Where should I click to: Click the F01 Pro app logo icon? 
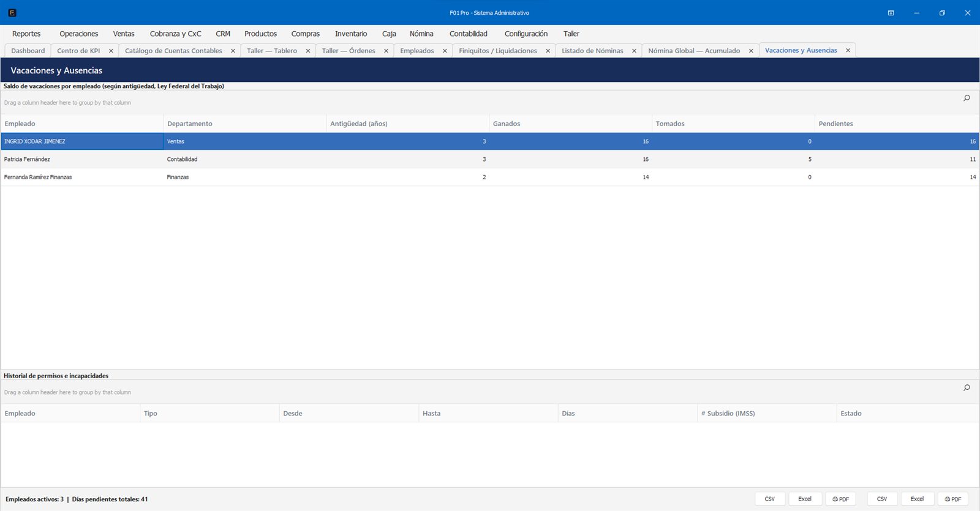[x=12, y=12]
